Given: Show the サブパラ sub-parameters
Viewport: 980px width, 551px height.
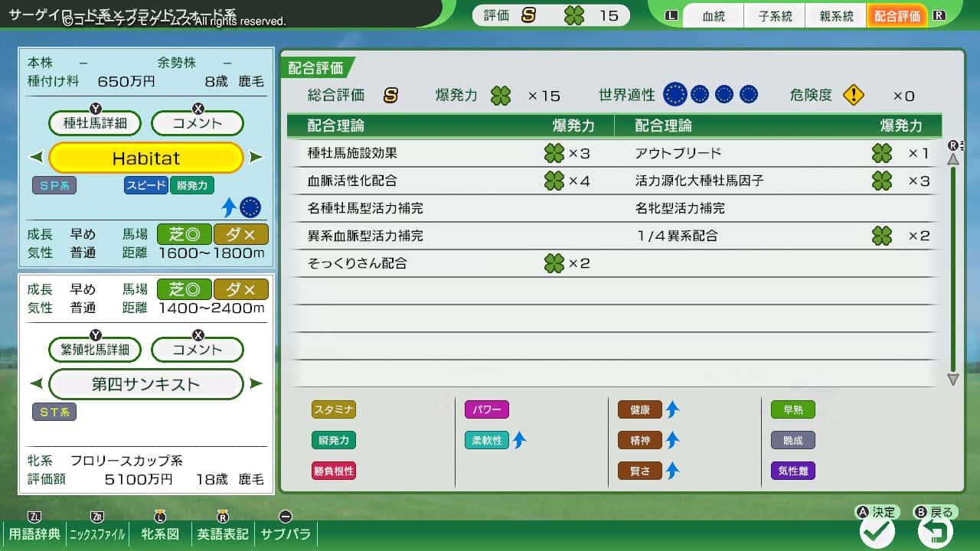Looking at the screenshot, I should point(284,535).
